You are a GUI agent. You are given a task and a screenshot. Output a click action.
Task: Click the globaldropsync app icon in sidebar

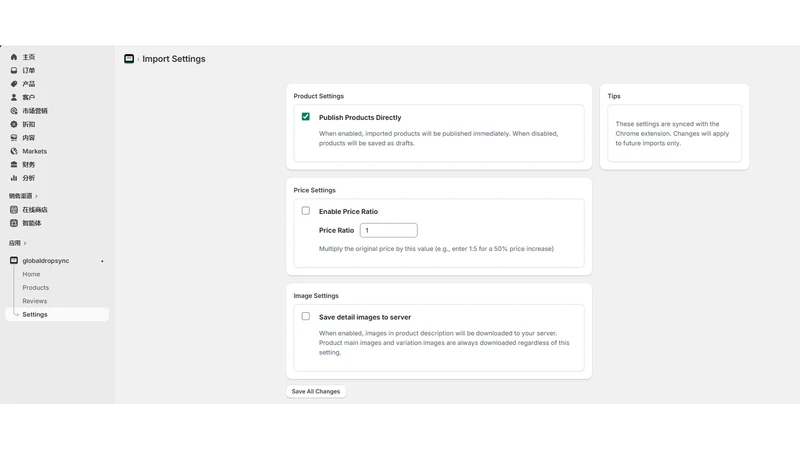[14, 260]
